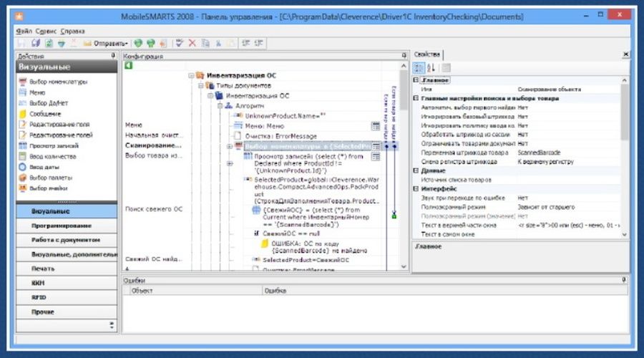Viewport: 644px width, 358px height.
Task: Open the Справка menu
Action: click(x=73, y=32)
